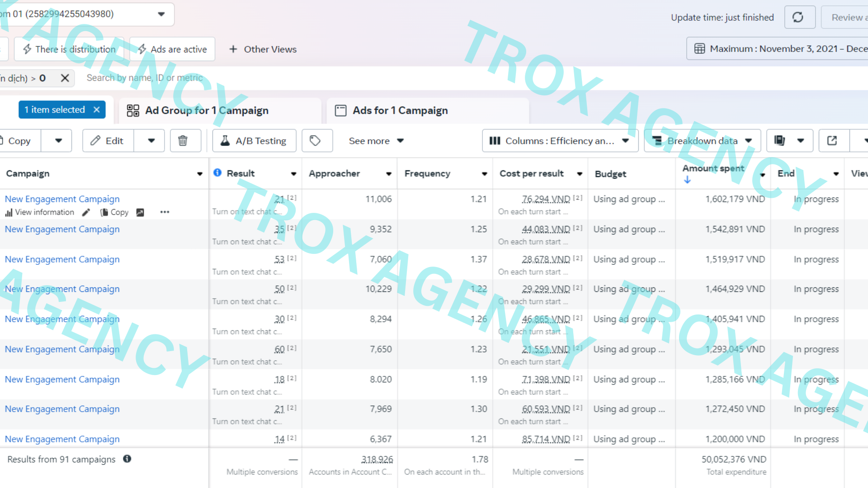Expand the reports dropdown arrow

click(x=801, y=141)
